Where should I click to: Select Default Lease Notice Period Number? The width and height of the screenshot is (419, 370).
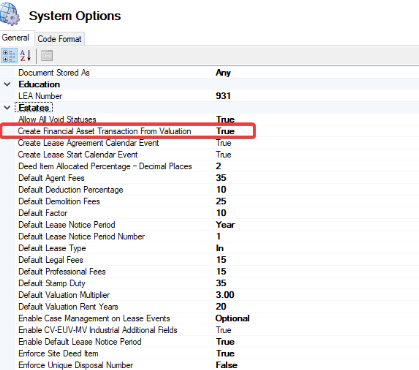pos(82,236)
